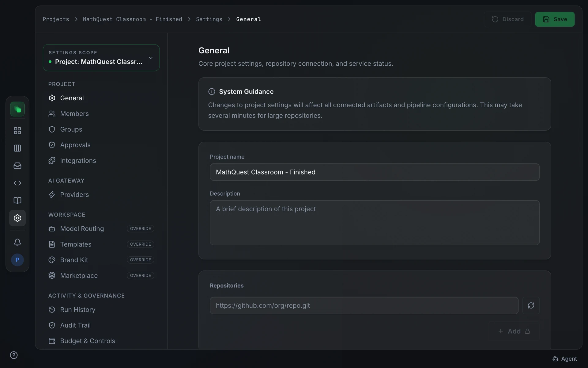The image size is (588, 368).
Task: Click OVERRIDE badge next to Brand Kit
Action: pyautogui.click(x=140, y=260)
